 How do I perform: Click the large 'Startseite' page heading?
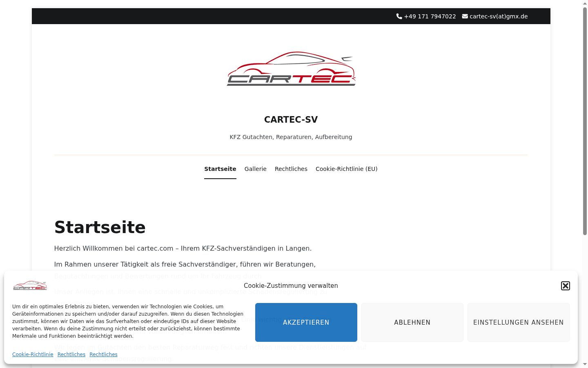pos(100,227)
